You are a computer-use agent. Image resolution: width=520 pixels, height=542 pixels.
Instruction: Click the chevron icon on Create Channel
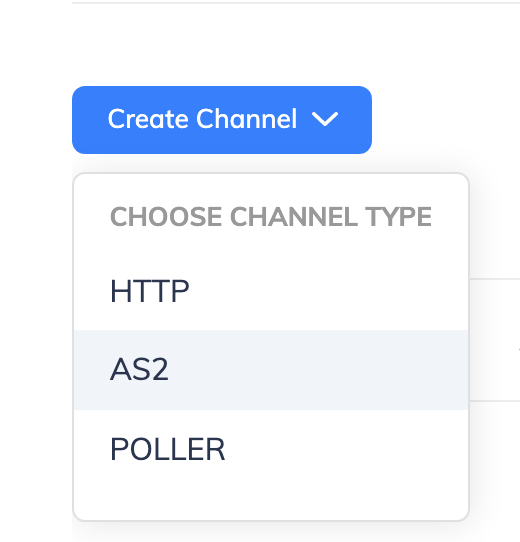click(325, 119)
